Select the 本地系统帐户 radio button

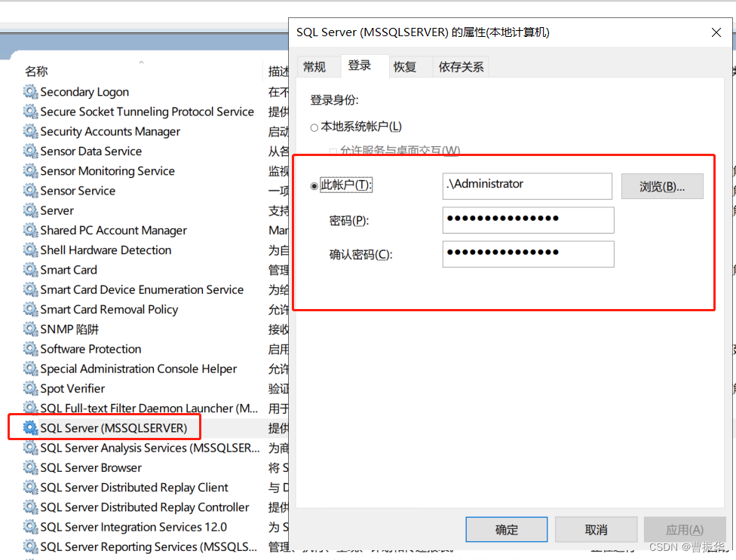pos(314,127)
